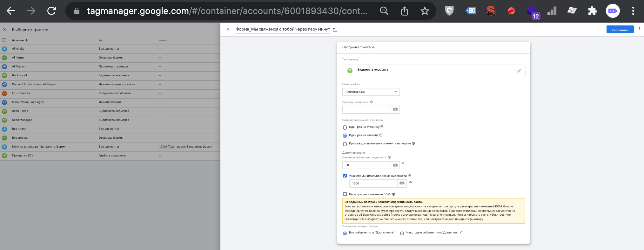Viewport: 644px width, 250px height.
Task: Click the Фильтр column header
Action: tap(164, 40)
